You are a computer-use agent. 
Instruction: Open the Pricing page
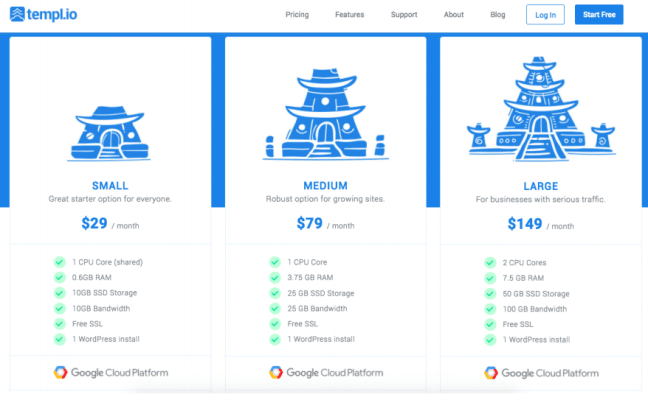point(297,14)
